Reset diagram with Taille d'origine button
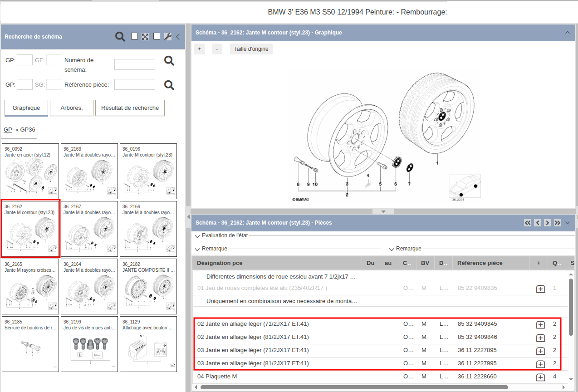The image size is (578, 392). tap(251, 49)
